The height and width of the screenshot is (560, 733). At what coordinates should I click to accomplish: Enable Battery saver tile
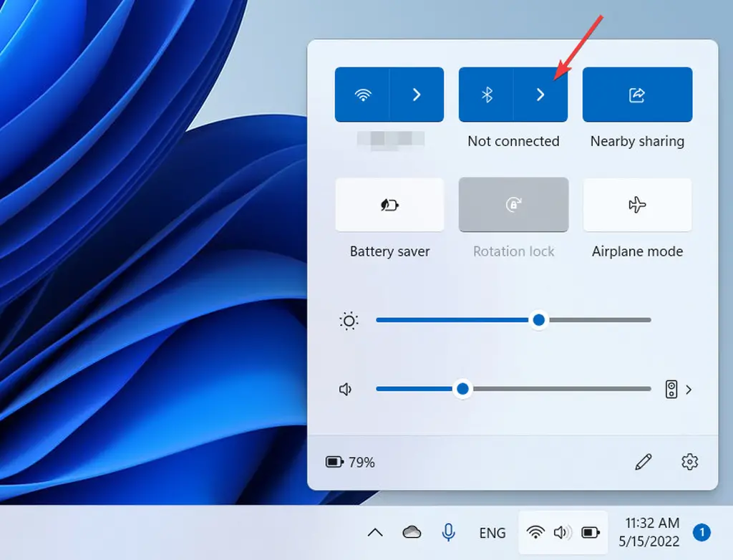[x=389, y=206]
